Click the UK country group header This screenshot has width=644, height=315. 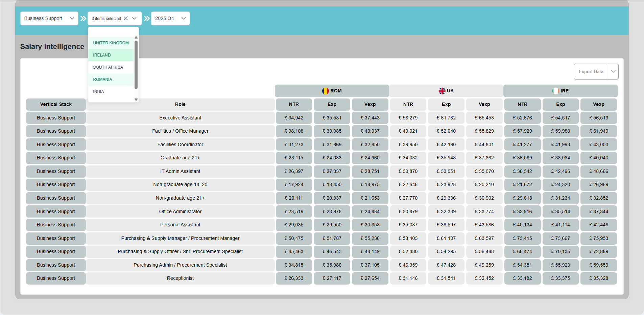click(x=446, y=91)
